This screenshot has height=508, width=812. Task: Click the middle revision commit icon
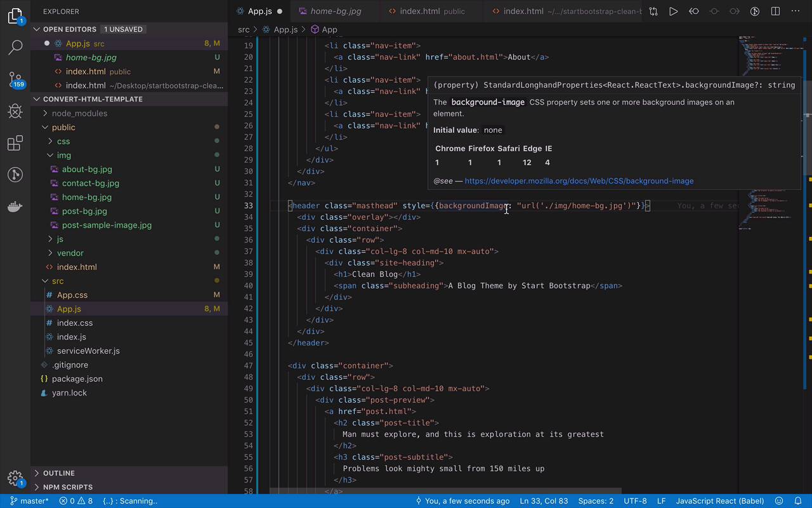[714, 11]
